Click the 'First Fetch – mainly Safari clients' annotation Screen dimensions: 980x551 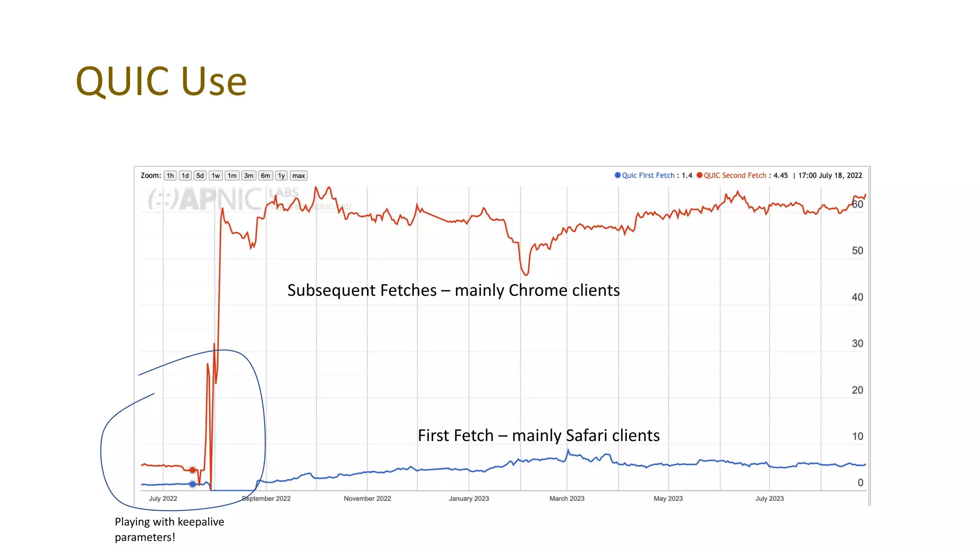tap(539, 435)
